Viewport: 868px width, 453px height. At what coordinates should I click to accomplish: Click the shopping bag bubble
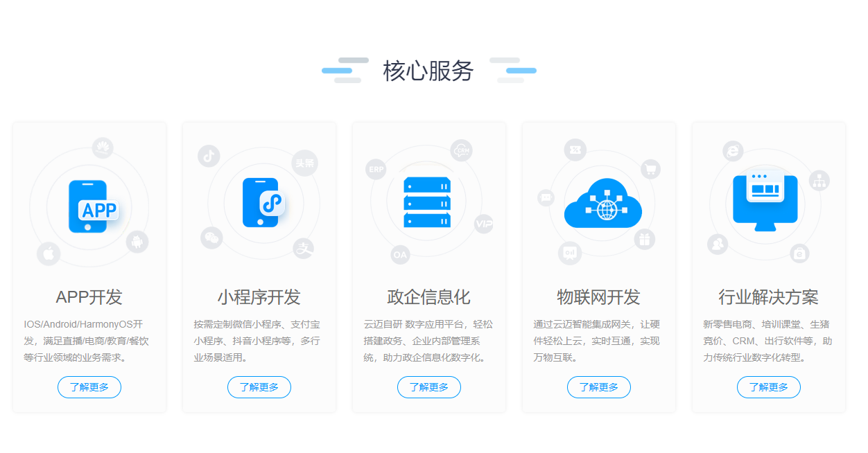(800, 253)
